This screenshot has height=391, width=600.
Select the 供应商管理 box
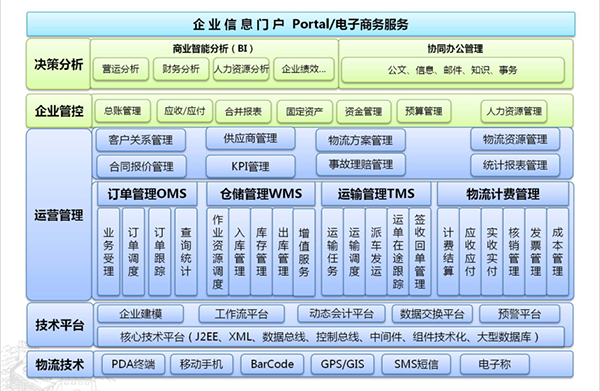(x=250, y=138)
